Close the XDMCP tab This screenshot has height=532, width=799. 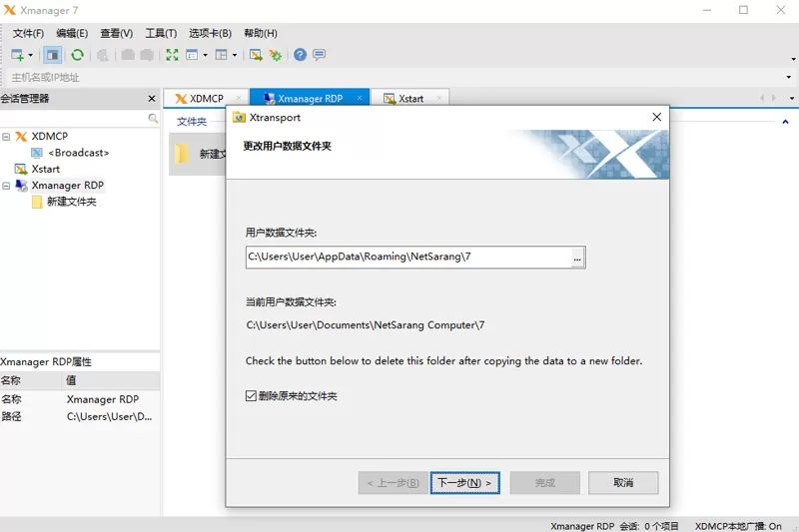click(x=239, y=98)
